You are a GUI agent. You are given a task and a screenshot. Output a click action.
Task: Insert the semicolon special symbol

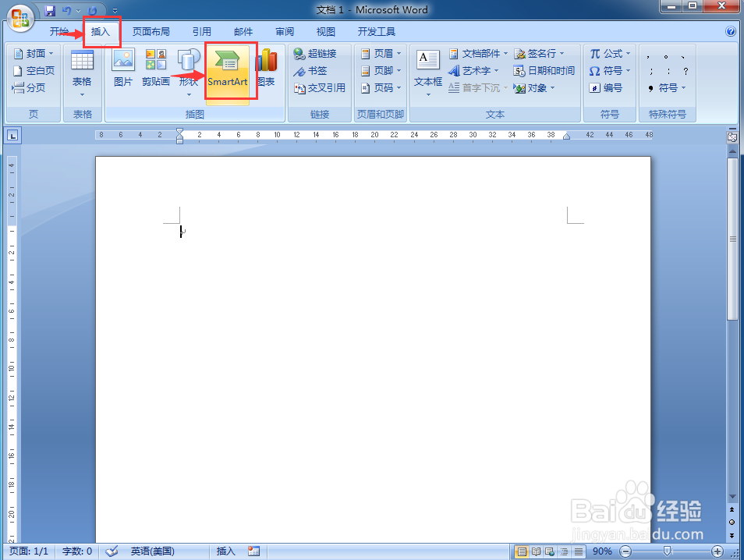651,71
